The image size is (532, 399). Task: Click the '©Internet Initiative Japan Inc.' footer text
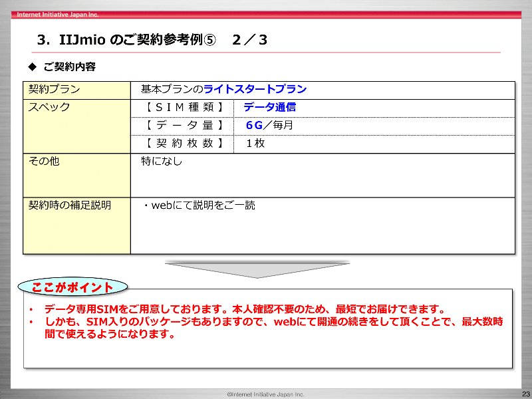(266, 394)
